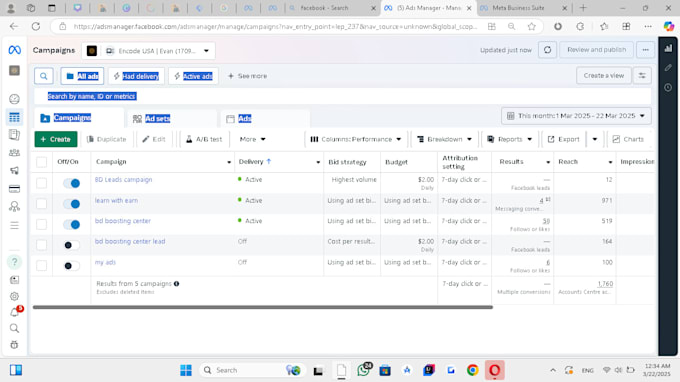Image resolution: width=680 pixels, height=382 pixels.
Task: Open Opera browser from taskbar
Action: [494, 370]
